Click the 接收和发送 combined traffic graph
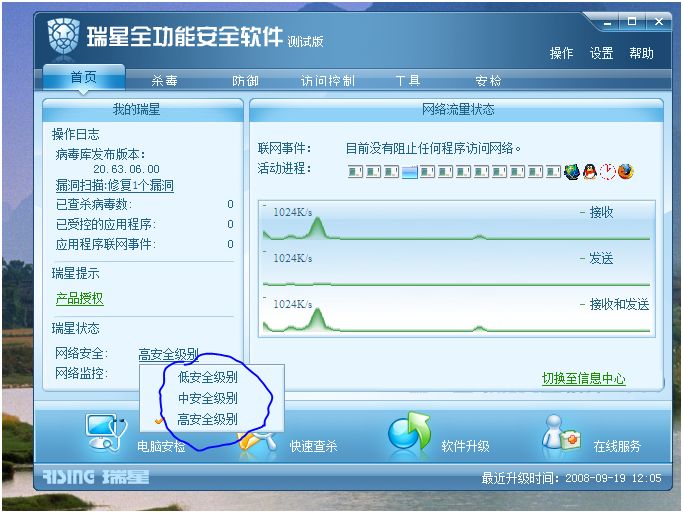The image size is (683, 513). pos(456,314)
